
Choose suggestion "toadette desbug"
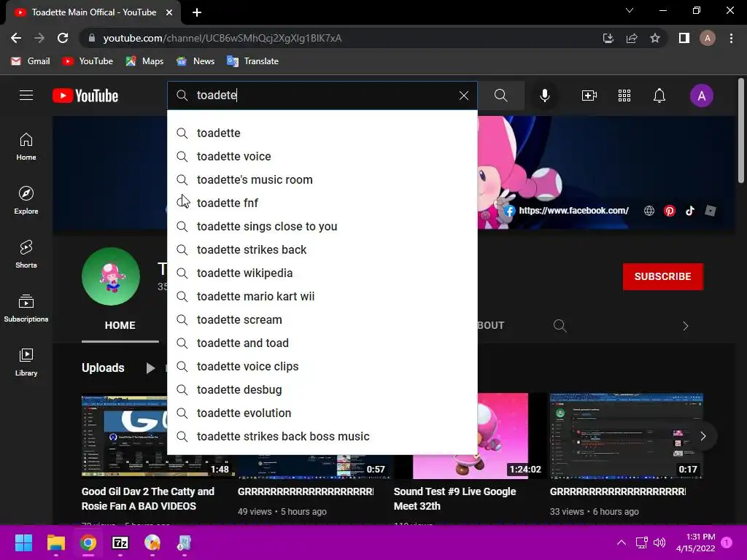tap(322, 389)
